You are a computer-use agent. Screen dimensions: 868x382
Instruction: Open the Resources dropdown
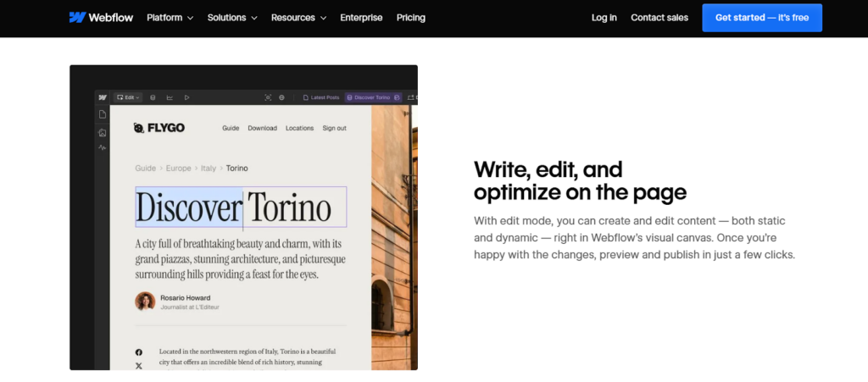tap(299, 18)
